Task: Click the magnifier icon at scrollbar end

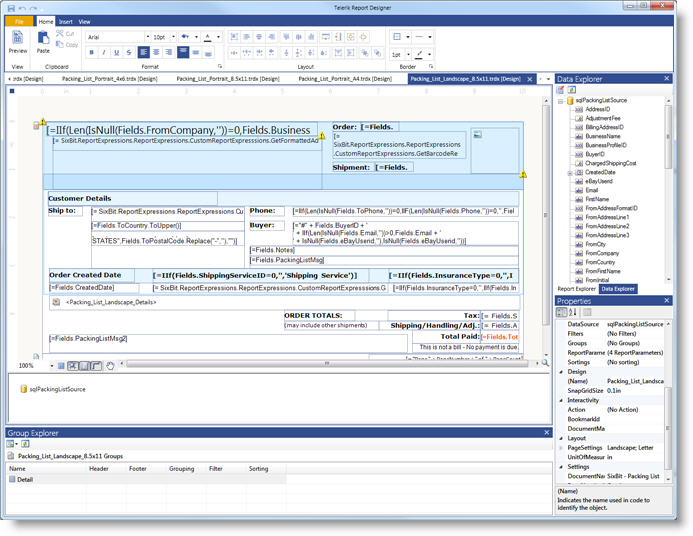Action: pos(545,363)
